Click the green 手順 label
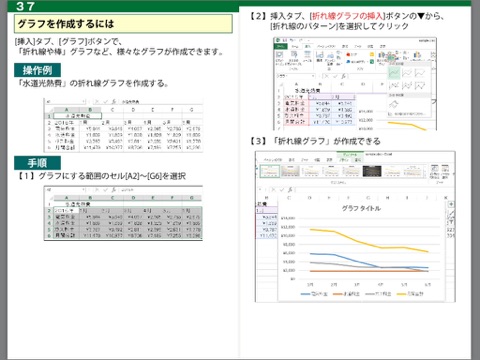 (x=37, y=163)
